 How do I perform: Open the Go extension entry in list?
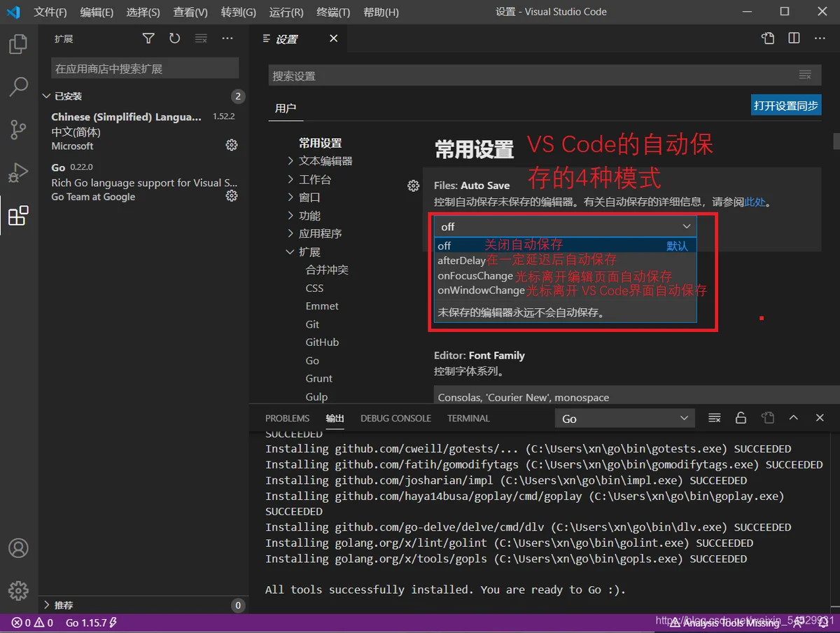point(143,182)
